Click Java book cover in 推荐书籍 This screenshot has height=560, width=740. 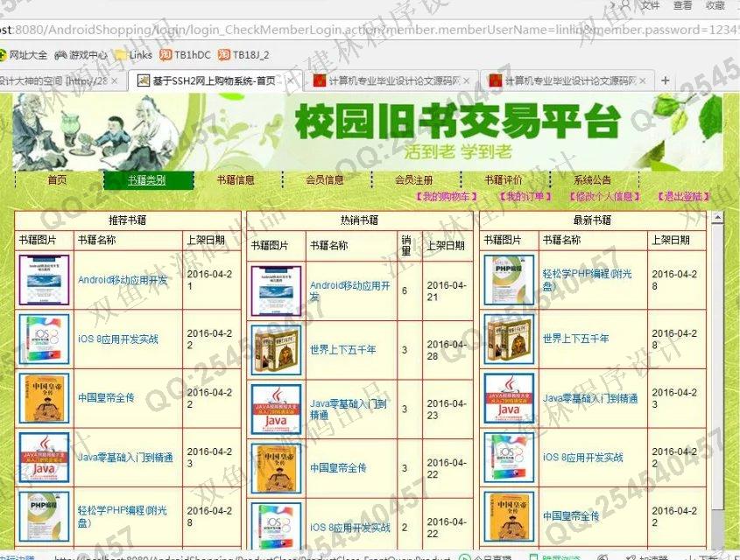tap(44, 458)
